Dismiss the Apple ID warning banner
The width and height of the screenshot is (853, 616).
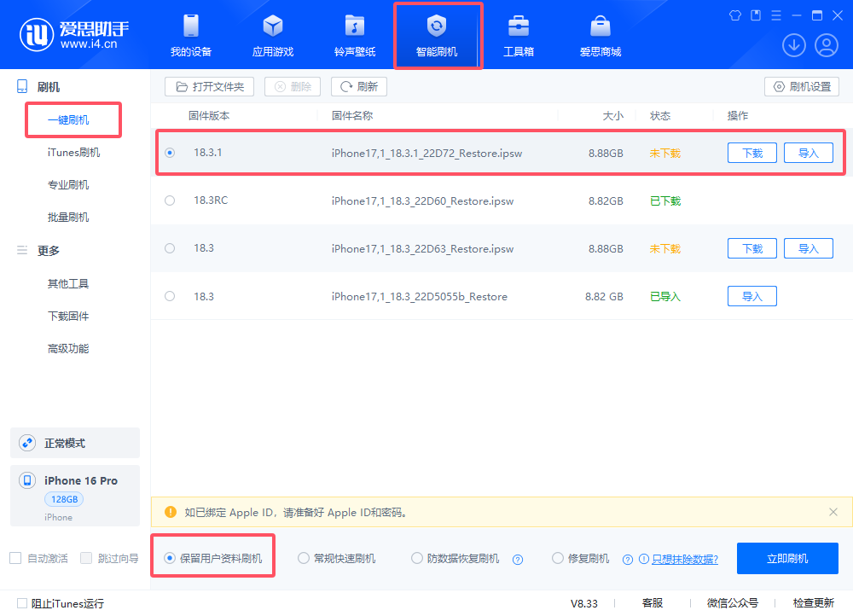coord(833,512)
